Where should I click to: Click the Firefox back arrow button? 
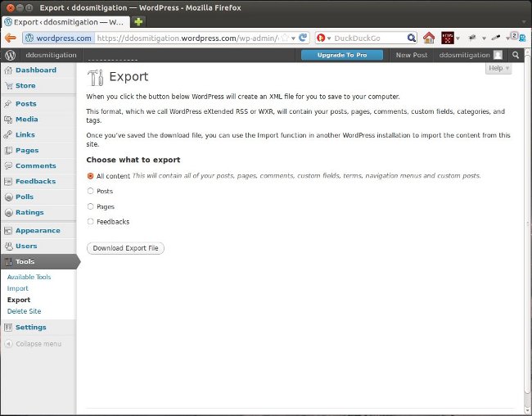[11, 38]
